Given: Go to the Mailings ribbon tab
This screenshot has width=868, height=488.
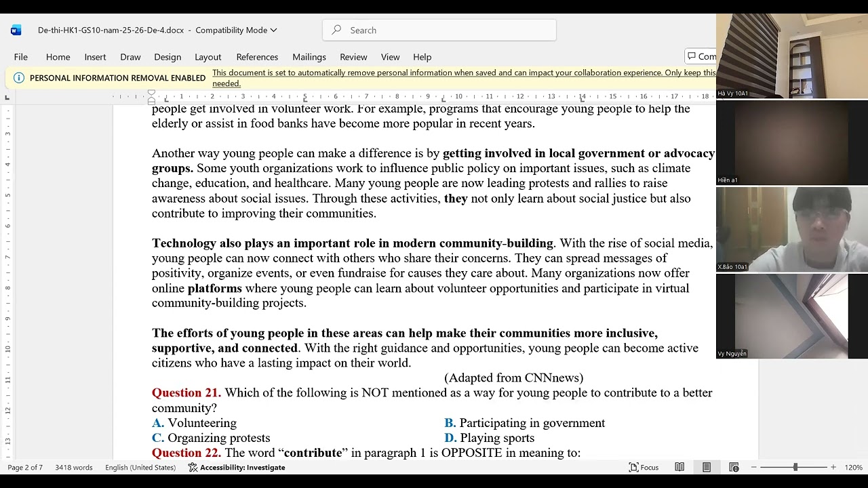Looking at the screenshot, I should [309, 57].
